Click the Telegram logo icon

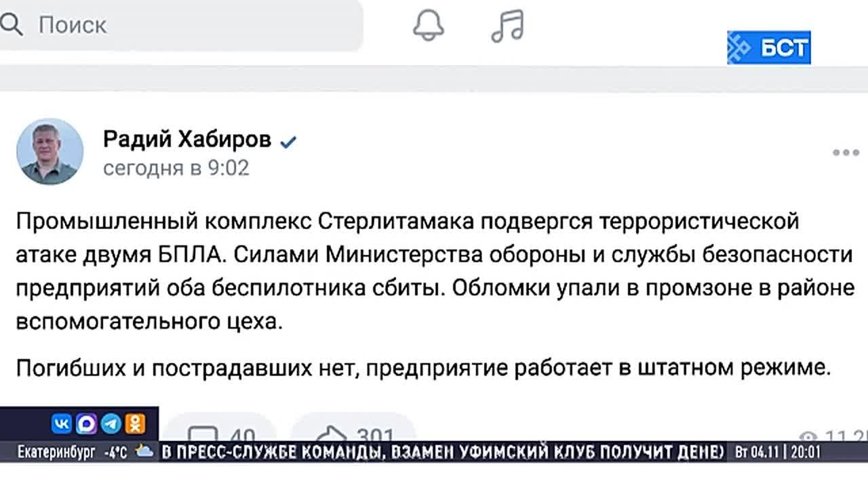click(x=111, y=424)
